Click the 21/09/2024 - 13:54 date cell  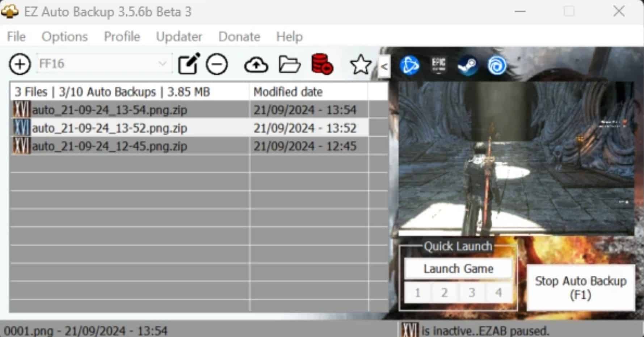(x=305, y=110)
